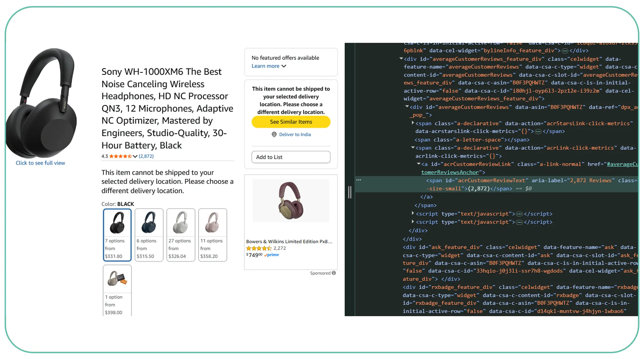Expand the Learn more chevron
Viewport: 644px width, 359px height.
[284, 66]
